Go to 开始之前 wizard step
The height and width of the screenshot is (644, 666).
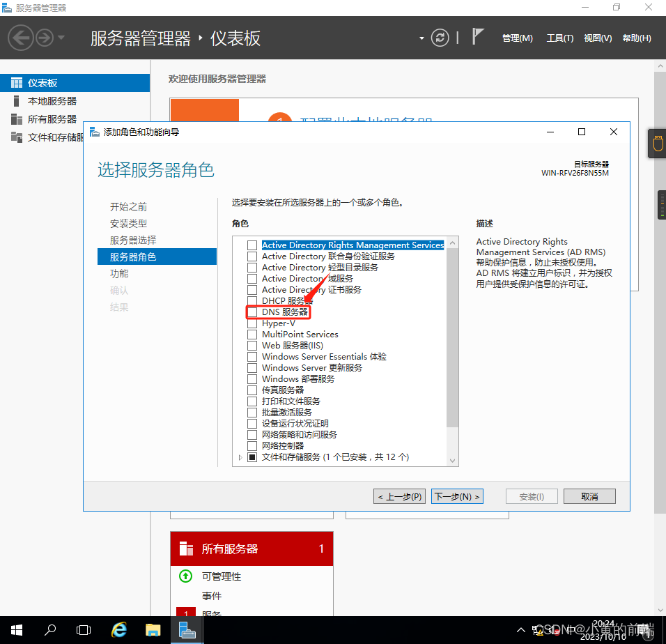click(128, 207)
